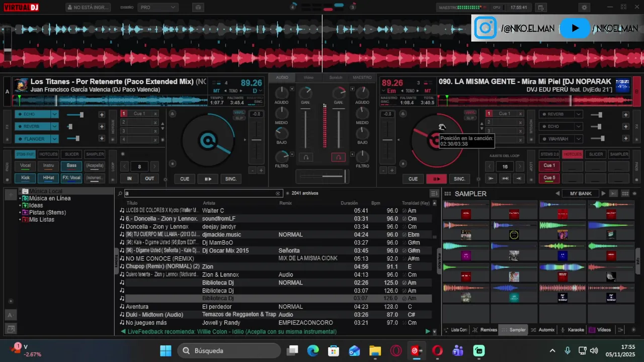Open File Explorer from the taskbar

375,350
